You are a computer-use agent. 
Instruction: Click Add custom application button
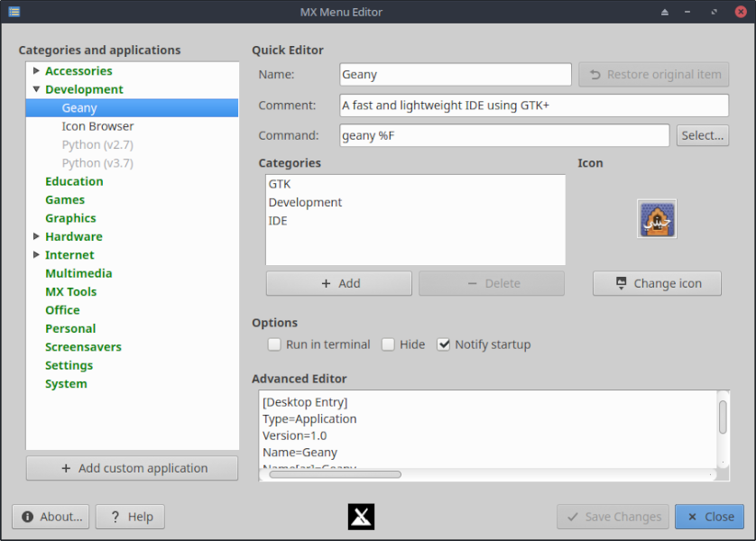(132, 468)
